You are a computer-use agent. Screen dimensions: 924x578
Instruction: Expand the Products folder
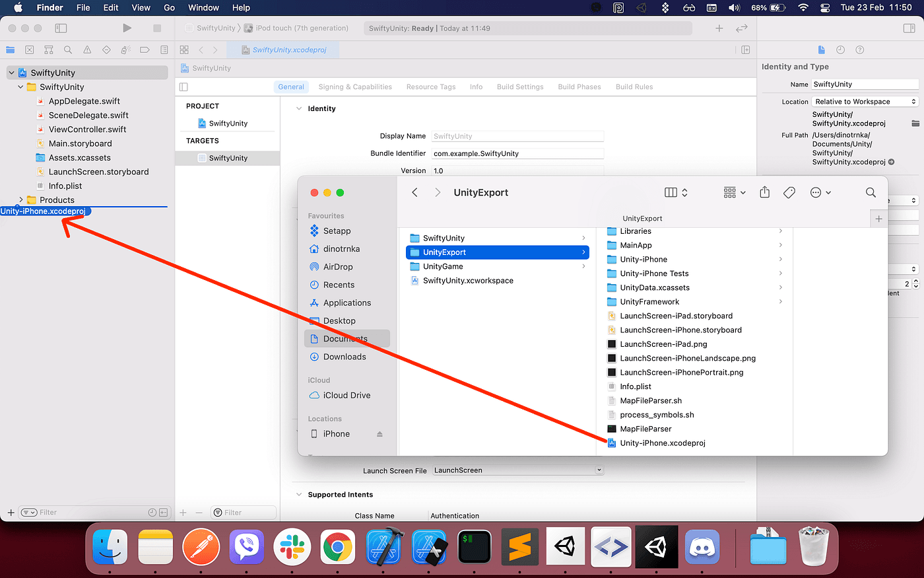(21, 199)
